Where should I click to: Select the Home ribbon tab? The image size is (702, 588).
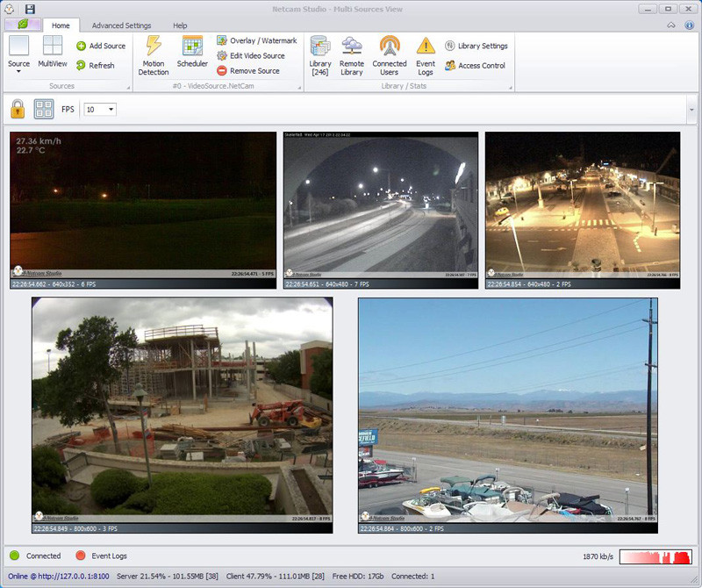tap(61, 25)
